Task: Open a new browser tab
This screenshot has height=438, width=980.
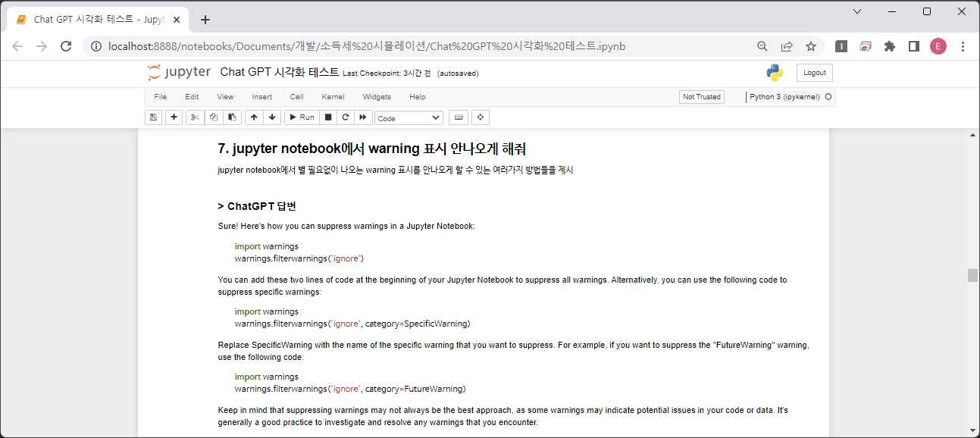Action: (205, 20)
